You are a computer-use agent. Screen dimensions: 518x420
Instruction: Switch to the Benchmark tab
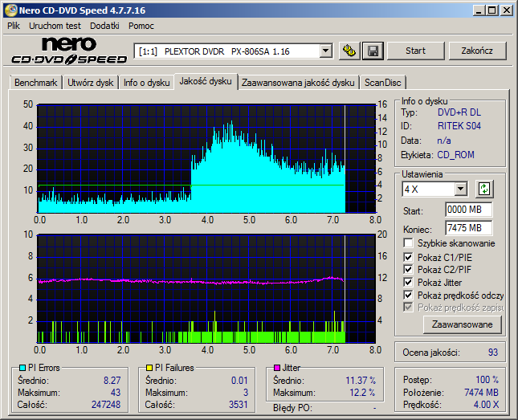click(35, 83)
